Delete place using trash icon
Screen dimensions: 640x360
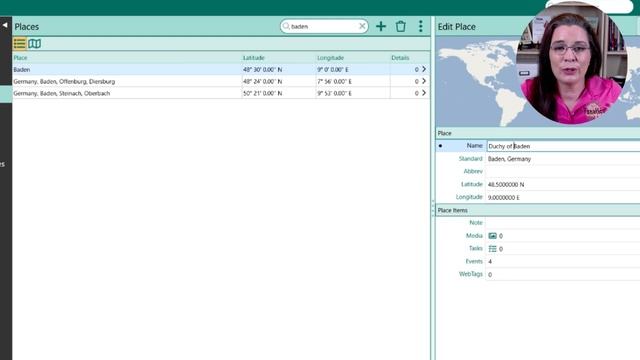[x=401, y=26]
